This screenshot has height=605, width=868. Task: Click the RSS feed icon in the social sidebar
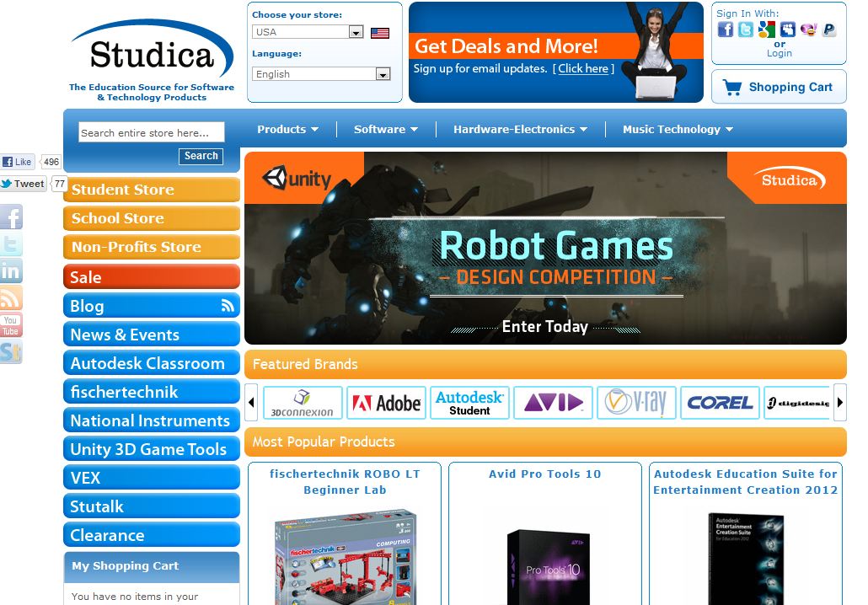coord(11,297)
